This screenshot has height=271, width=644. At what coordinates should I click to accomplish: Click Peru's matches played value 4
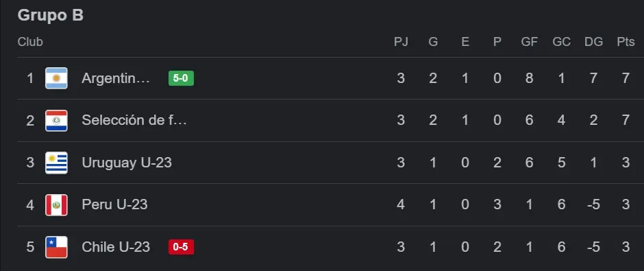(x=401, y=204)
